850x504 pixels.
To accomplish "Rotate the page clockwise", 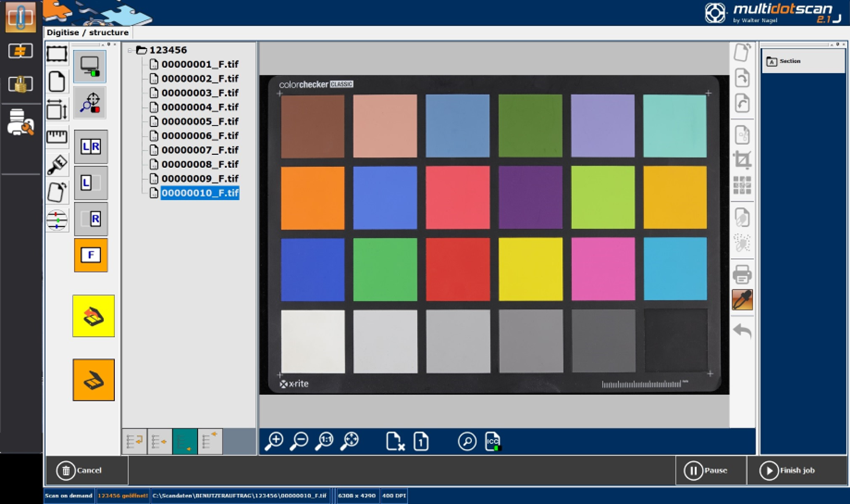I will (742, 78).
